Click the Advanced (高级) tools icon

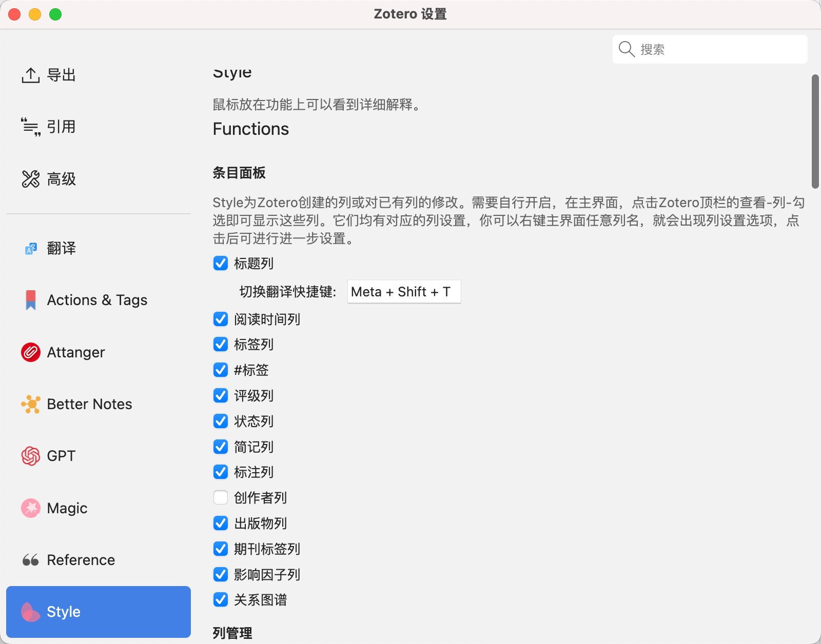(x=31, y=179)
